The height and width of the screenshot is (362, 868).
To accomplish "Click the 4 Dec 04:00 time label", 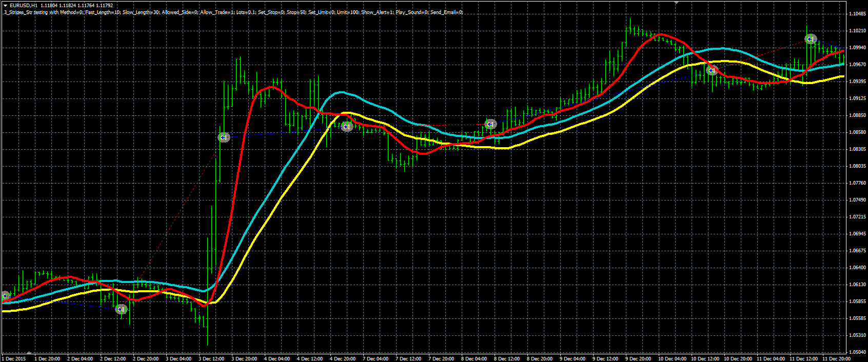I will pos(277,358).
